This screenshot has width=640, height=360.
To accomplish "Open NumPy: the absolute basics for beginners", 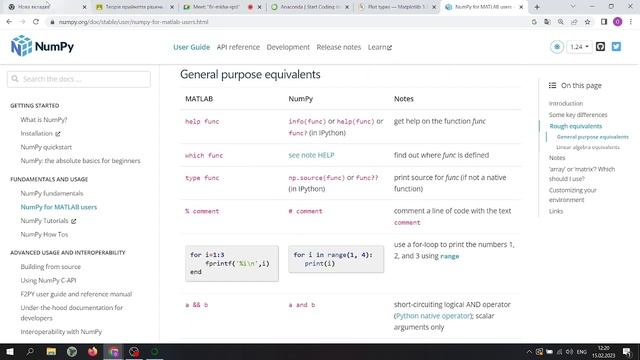I will 80,161.
